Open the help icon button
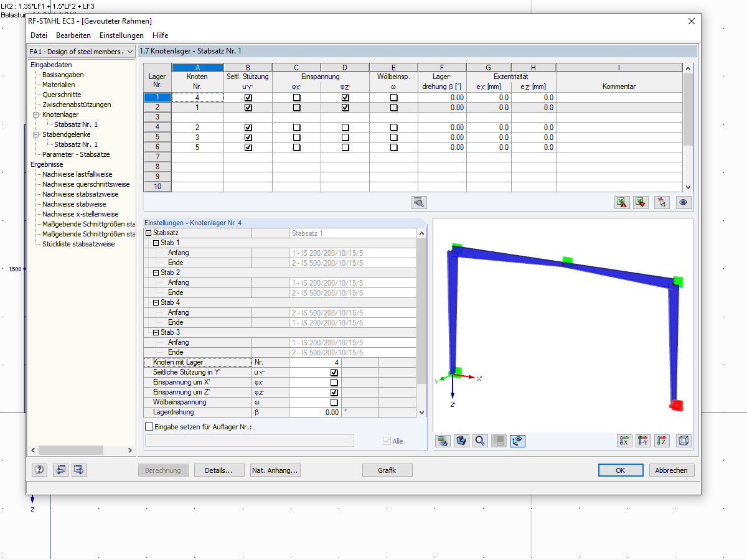747x560 pixels. point(39,470)
